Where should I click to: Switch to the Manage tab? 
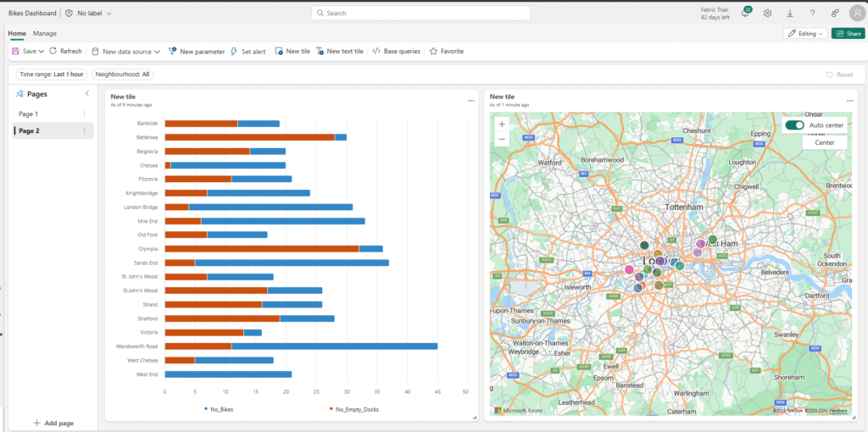pos(45,33)
